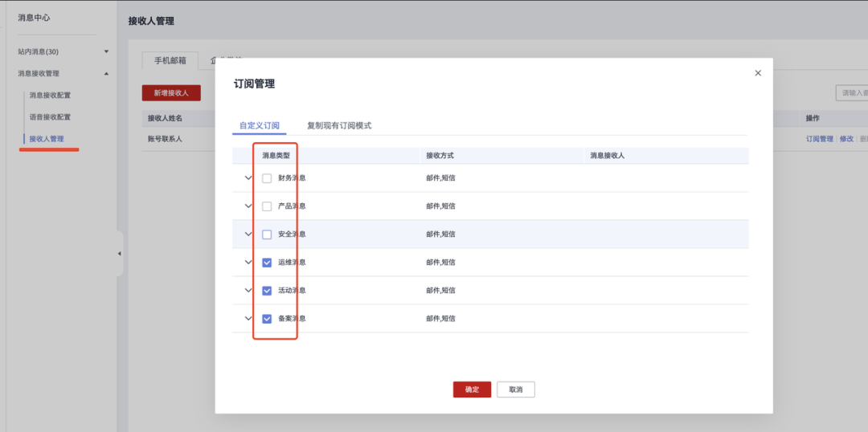Click 财务消息 row's 邮件,短信 text
Screen dimensions: 868x432
(440, 178)
